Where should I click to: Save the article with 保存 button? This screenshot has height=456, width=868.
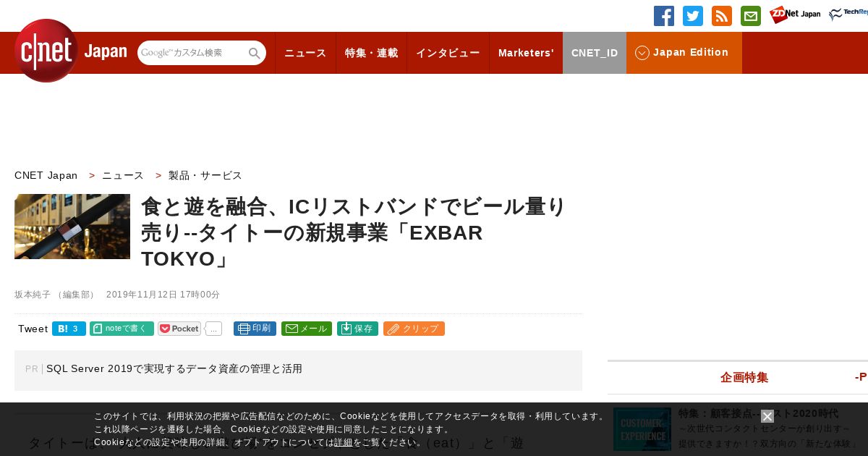point(357,329)
